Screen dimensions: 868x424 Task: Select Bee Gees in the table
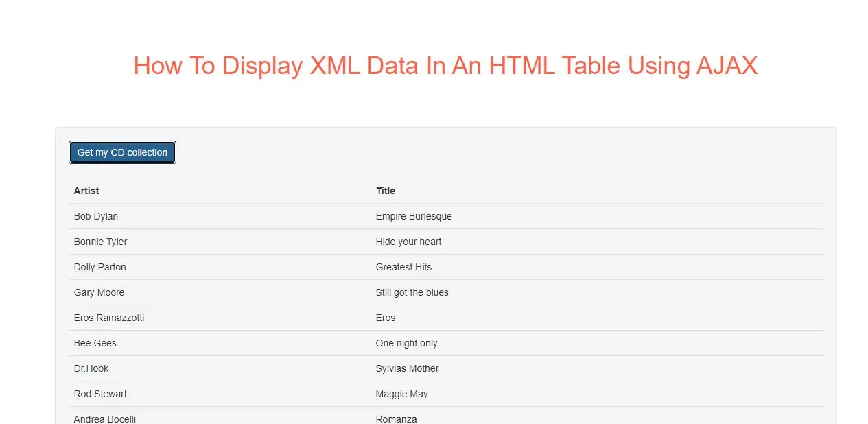(x=95, y=343)
